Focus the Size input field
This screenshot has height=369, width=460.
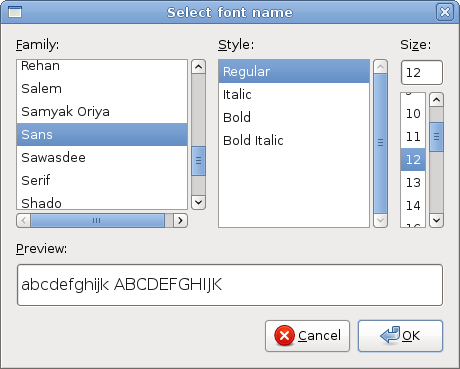[422, 72]
